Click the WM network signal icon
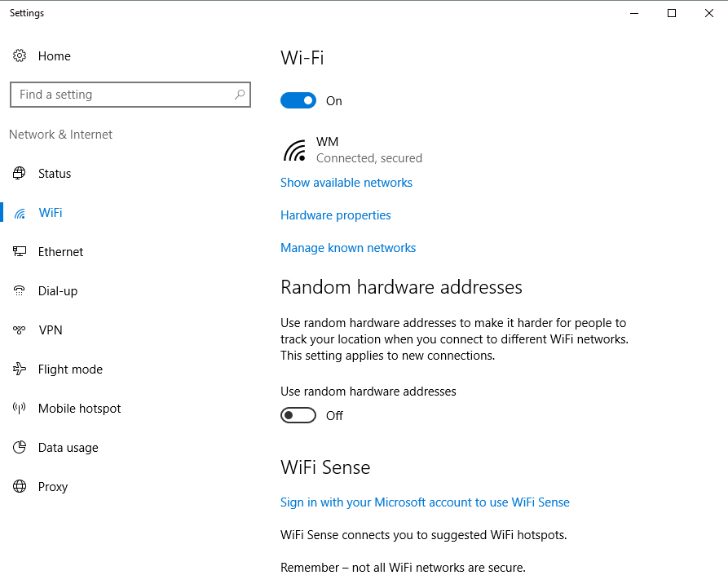Viewport: 728px width, 584px height. coord(293,149)
